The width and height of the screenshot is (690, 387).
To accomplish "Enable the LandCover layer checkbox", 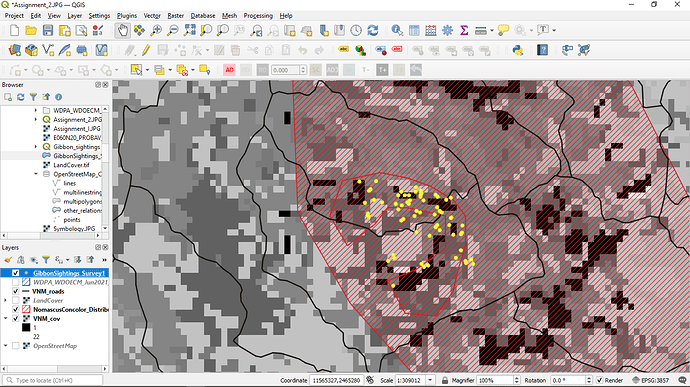I will point(15,301).
